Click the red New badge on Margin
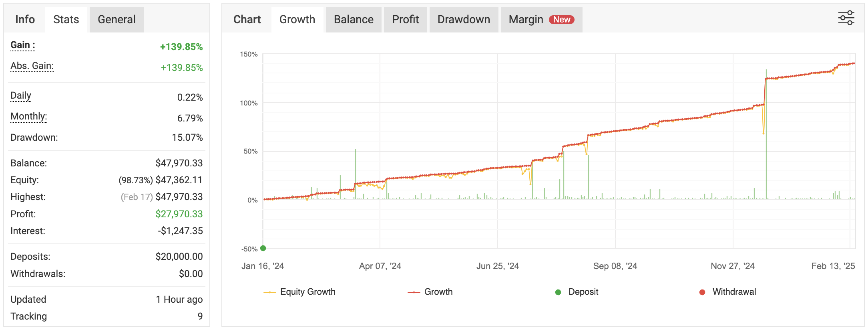This screenshot has width=868, height=332. click(561, 20)
